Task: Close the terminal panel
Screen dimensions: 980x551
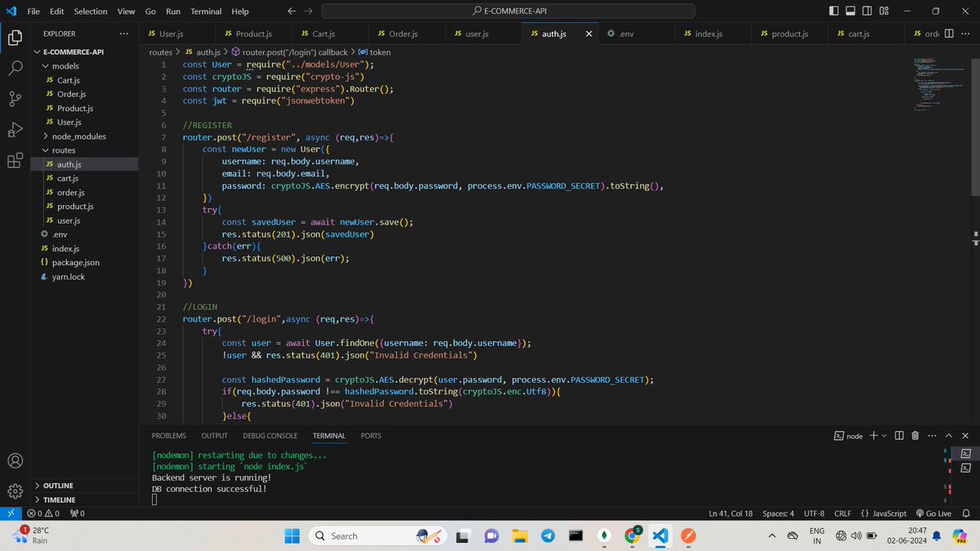Action: tap(967, 436)
